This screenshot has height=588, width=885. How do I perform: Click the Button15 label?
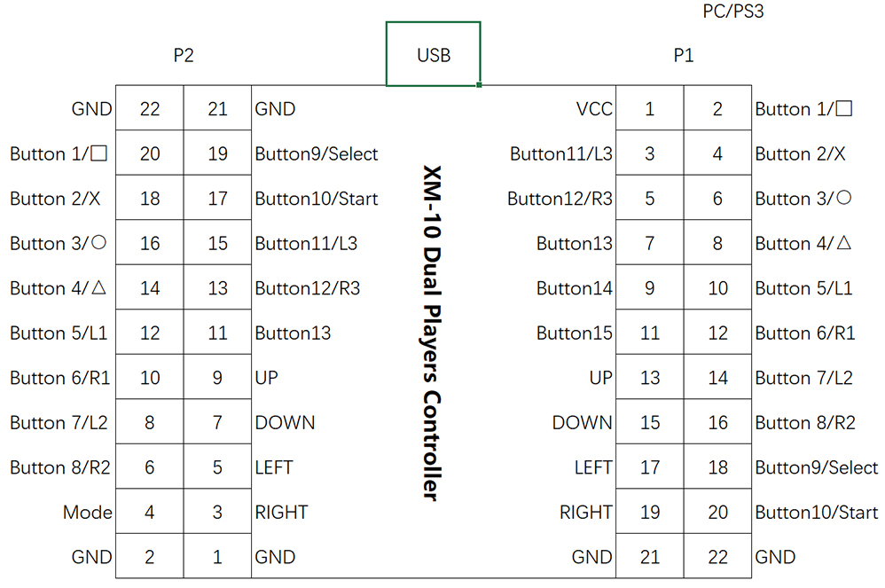[575, 333]
